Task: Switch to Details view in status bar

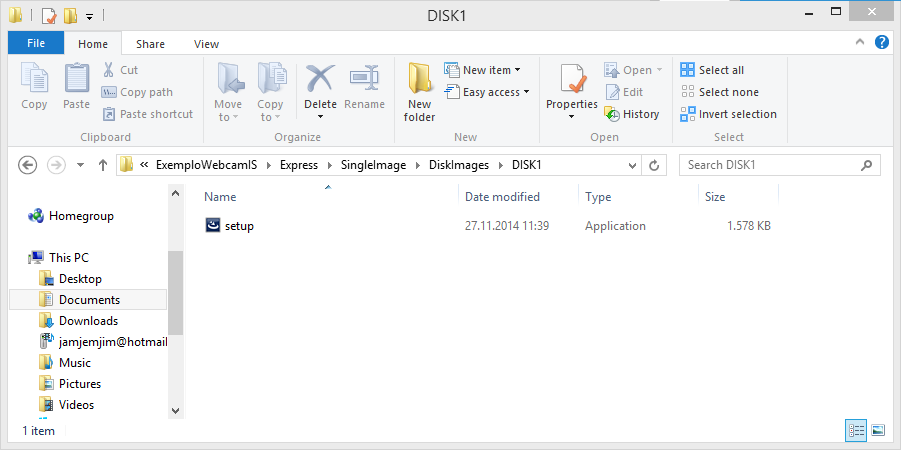Action: tap(856, 430)
